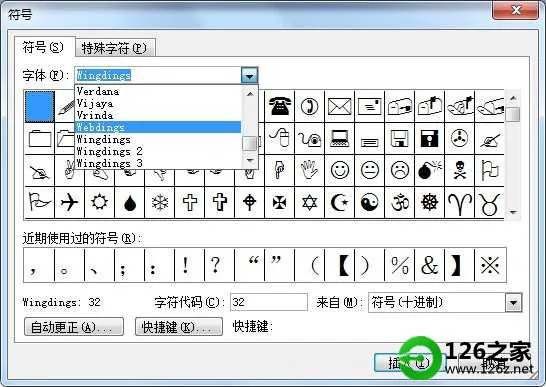The image size is (546, 387).
Task: Click the symbol grid scroll-down arrow
Action: click(513, 212)
